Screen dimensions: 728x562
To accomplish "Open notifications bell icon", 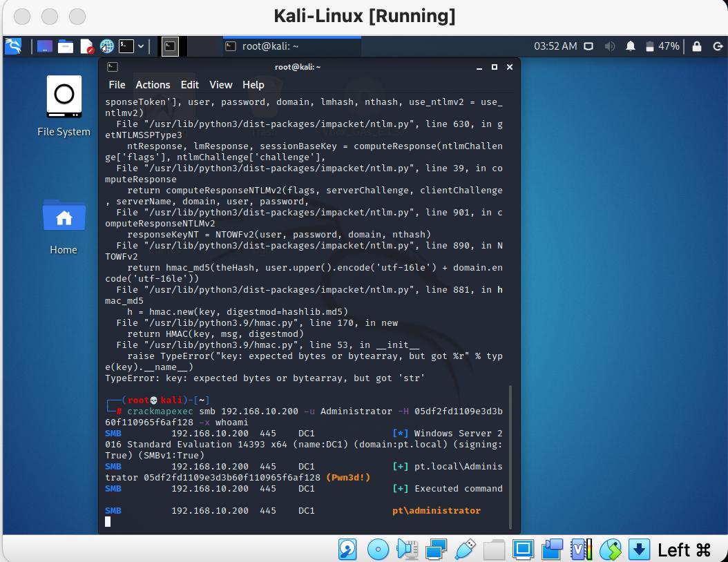I will click(631, 46).
